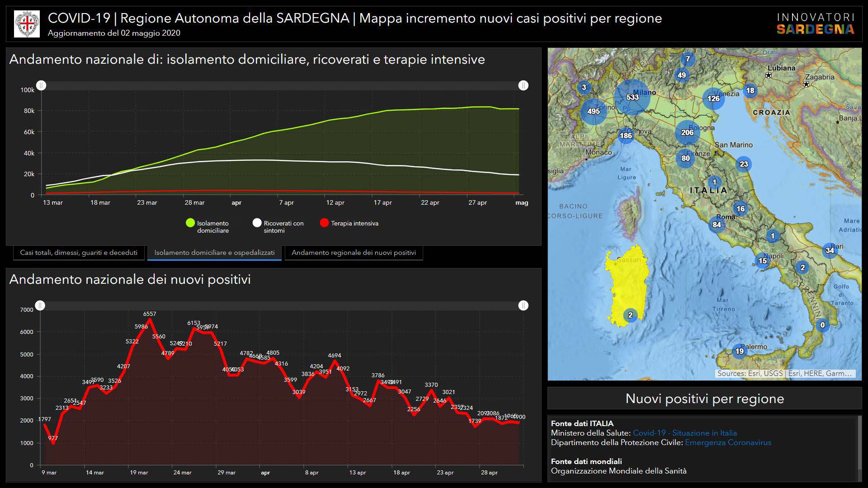Image resolution: width=868 pixels, height=488 pixels.
Task: Select Isolamento domiciliare e ospedalizzati tab
Action: pos(214,253)
